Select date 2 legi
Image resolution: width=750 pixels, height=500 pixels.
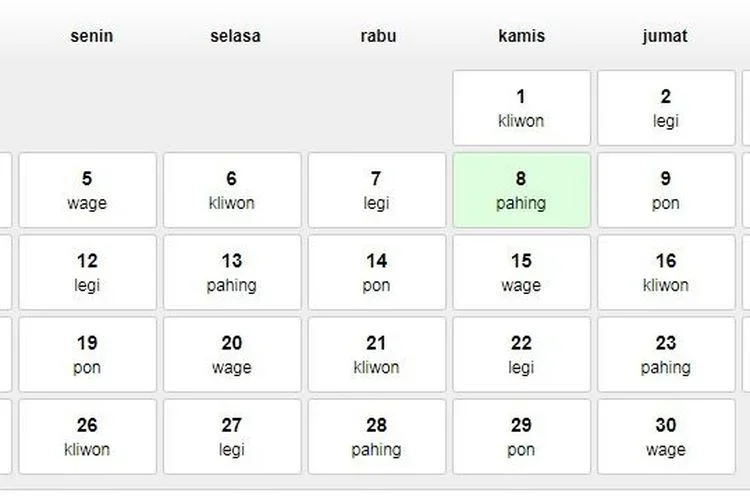tap(666, 108)
